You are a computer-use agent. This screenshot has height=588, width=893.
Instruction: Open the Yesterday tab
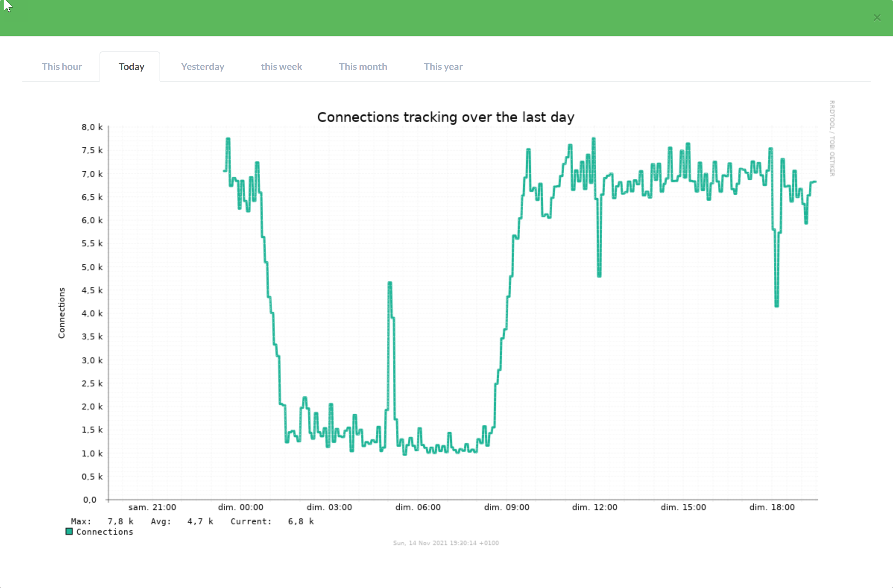[203, 67]
